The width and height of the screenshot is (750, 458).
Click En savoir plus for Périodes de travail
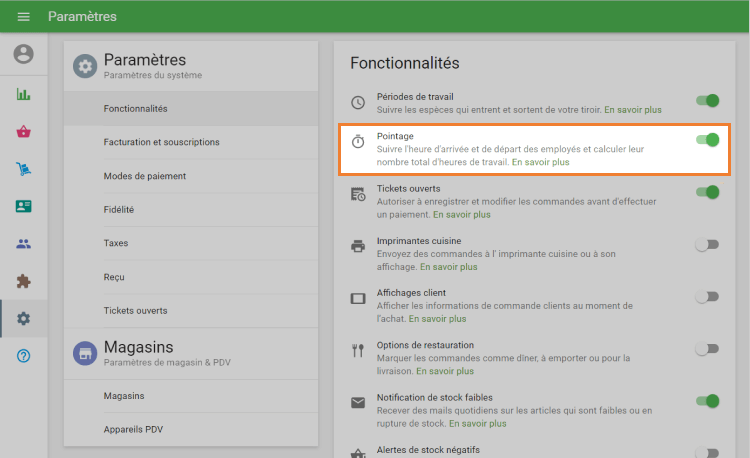point(633,109)
